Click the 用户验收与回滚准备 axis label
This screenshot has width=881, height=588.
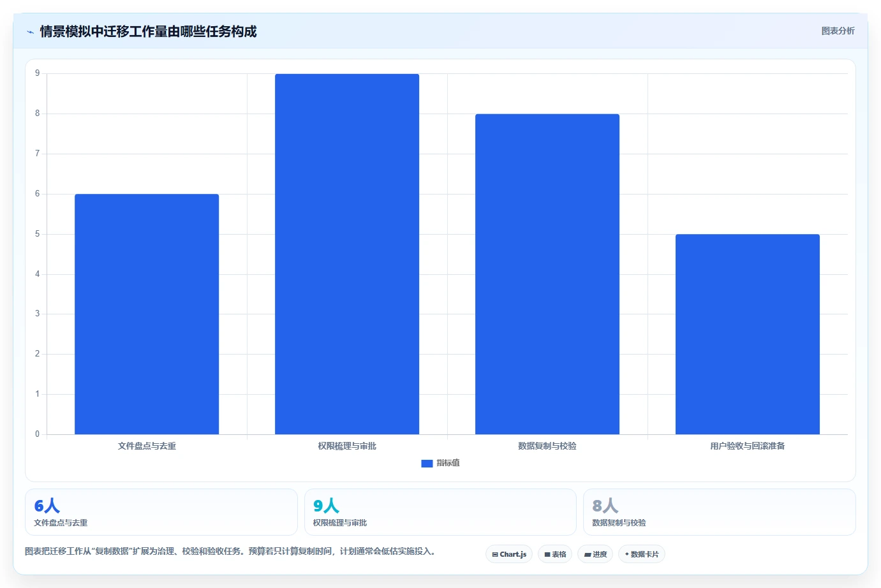pos(748,446)
